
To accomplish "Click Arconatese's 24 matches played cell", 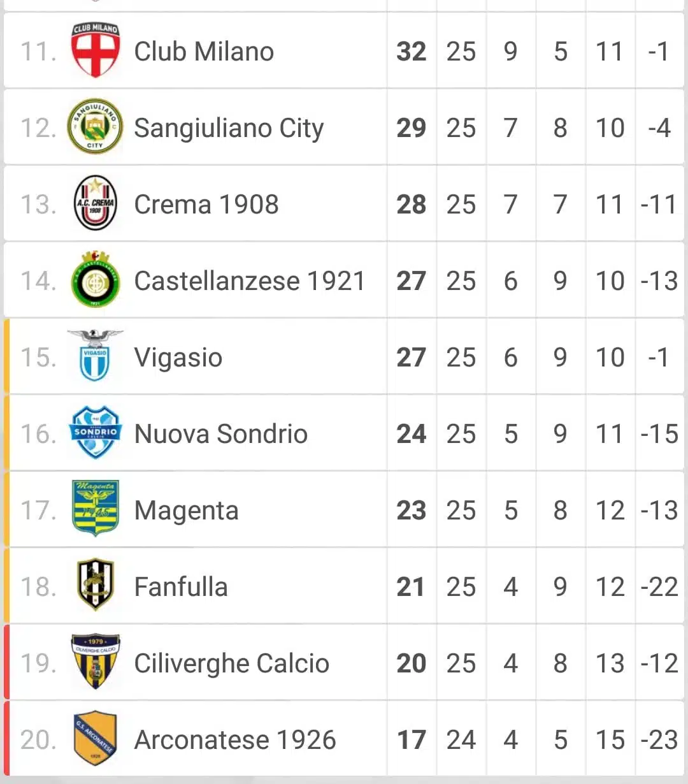I will tap(461, 740).
